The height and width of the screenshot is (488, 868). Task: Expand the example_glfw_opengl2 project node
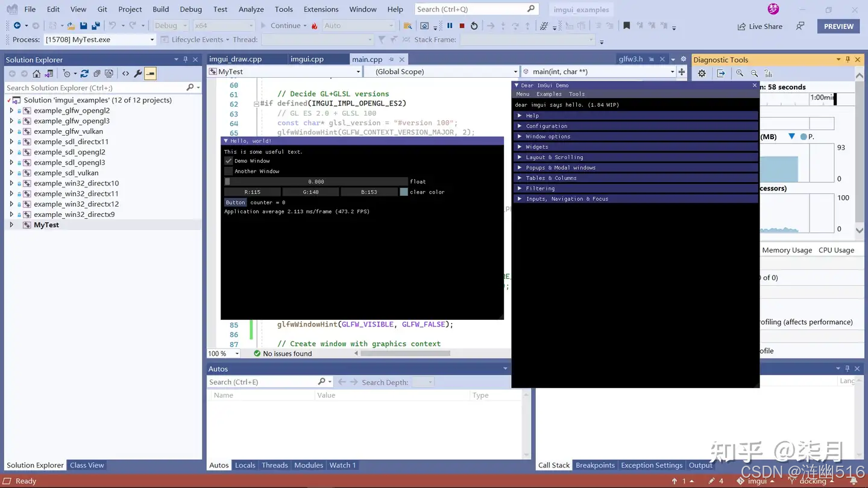pyautogui.click(x=11, y=111)
